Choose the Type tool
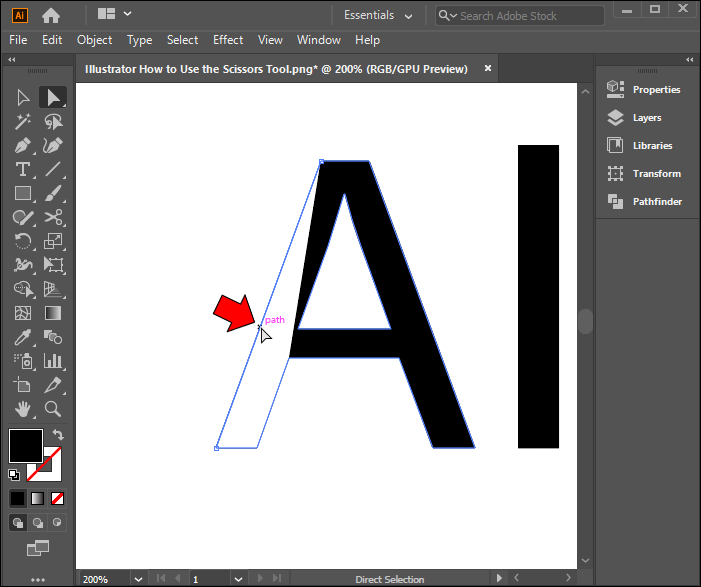This screenshot has height=587, width=701. 23,169
